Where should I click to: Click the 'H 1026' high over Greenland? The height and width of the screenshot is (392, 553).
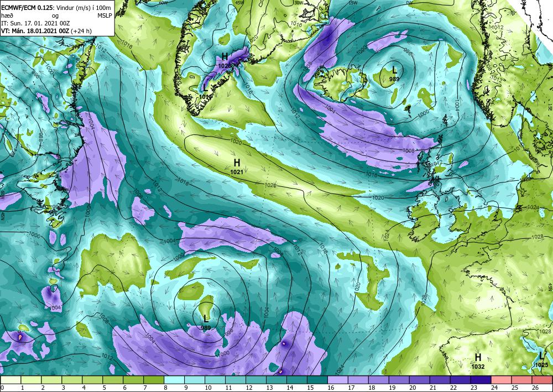click(x=225, y=60)
